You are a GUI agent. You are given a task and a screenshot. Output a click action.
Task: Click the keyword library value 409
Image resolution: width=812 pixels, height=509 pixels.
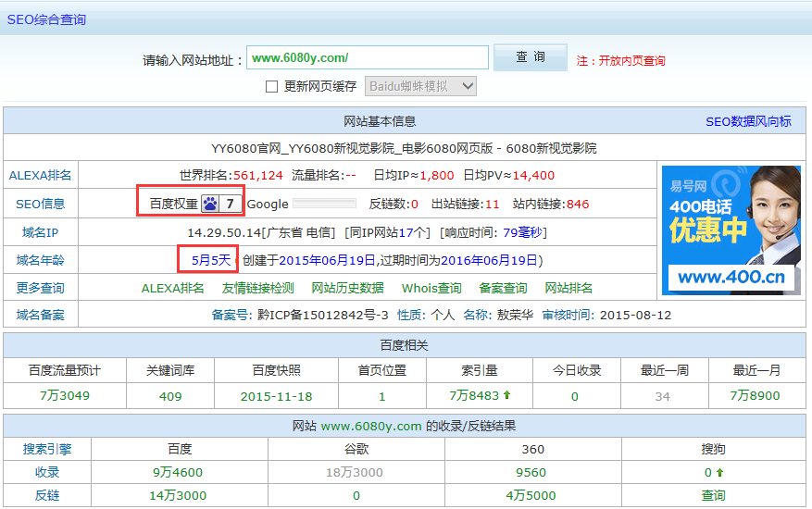coord(170,397)
